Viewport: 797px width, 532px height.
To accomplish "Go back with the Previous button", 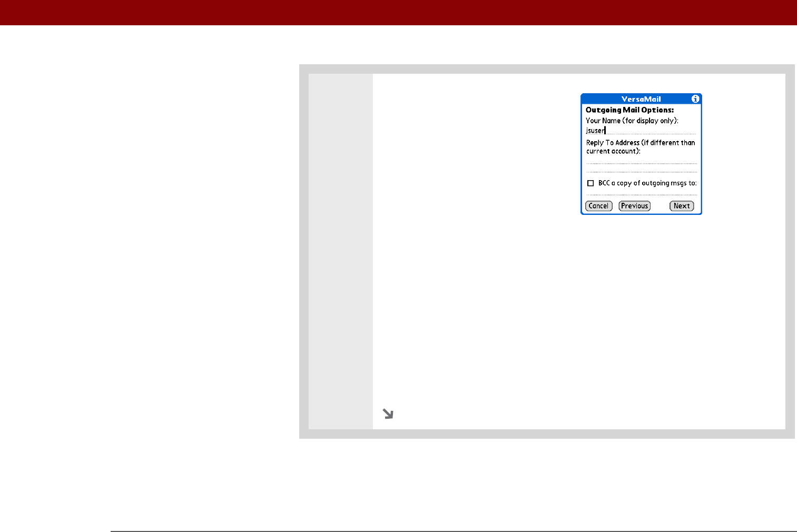I will [x=635, y=206].
